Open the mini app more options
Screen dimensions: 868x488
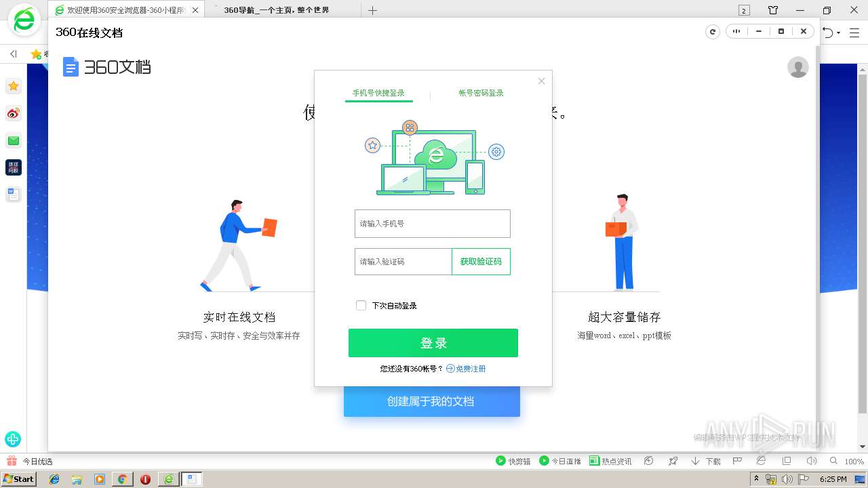pyautogui.click(x=736, y=31)
